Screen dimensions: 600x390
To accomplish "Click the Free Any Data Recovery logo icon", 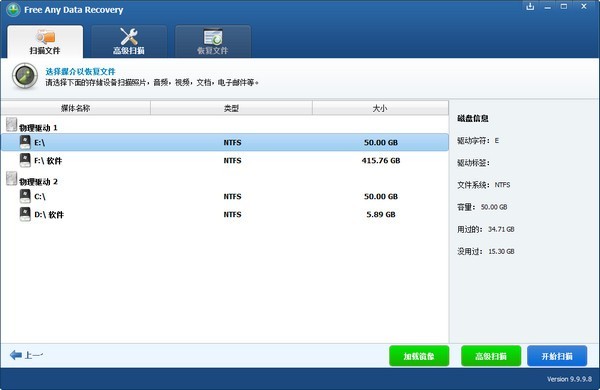I will [x=13, y=10].
